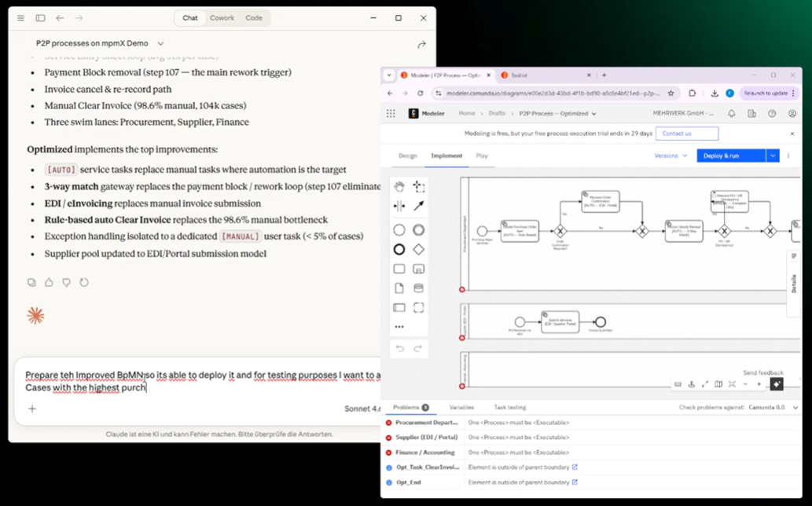Give thumbs down to Claude's response
Viewport: 812px width, 506px height.
pos(66,282)
